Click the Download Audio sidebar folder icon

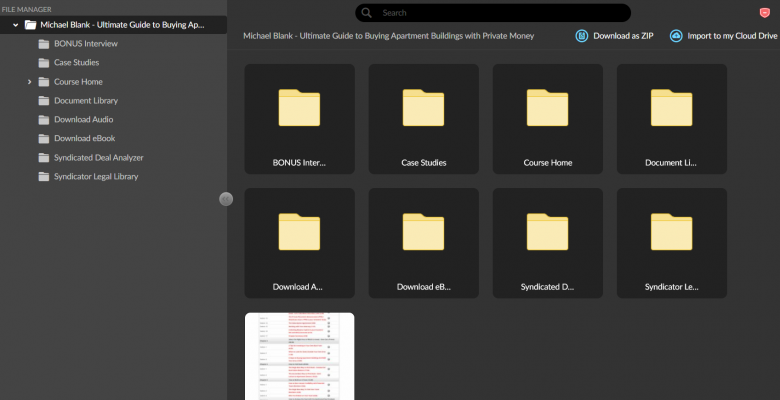click(44, 119)
